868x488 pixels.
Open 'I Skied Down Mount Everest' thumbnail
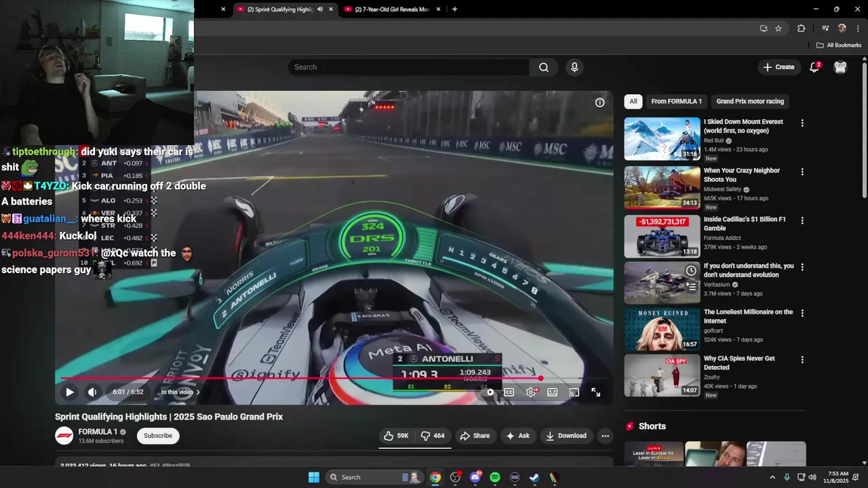662,139
